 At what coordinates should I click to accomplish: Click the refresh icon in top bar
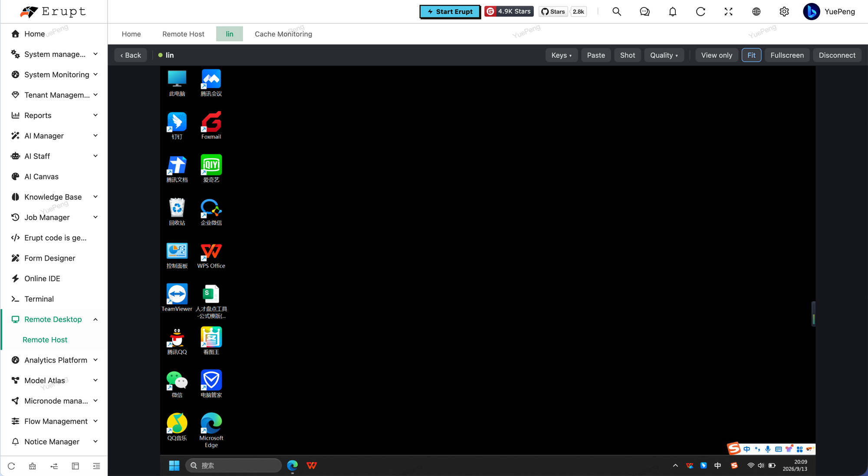coord(700,12)
